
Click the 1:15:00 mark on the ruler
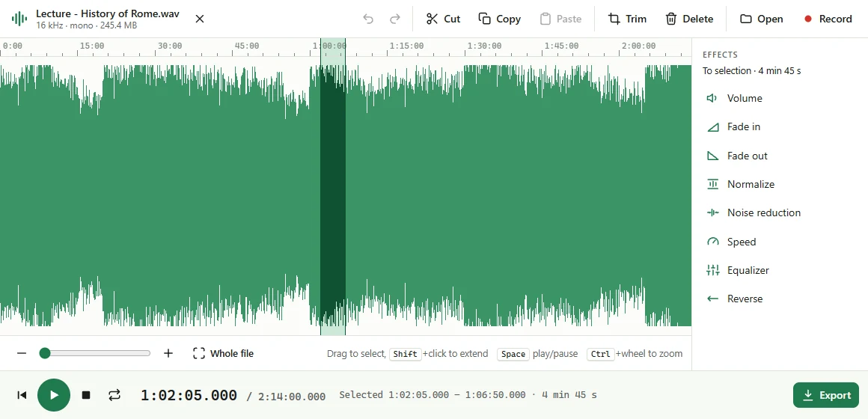[406, 46]
